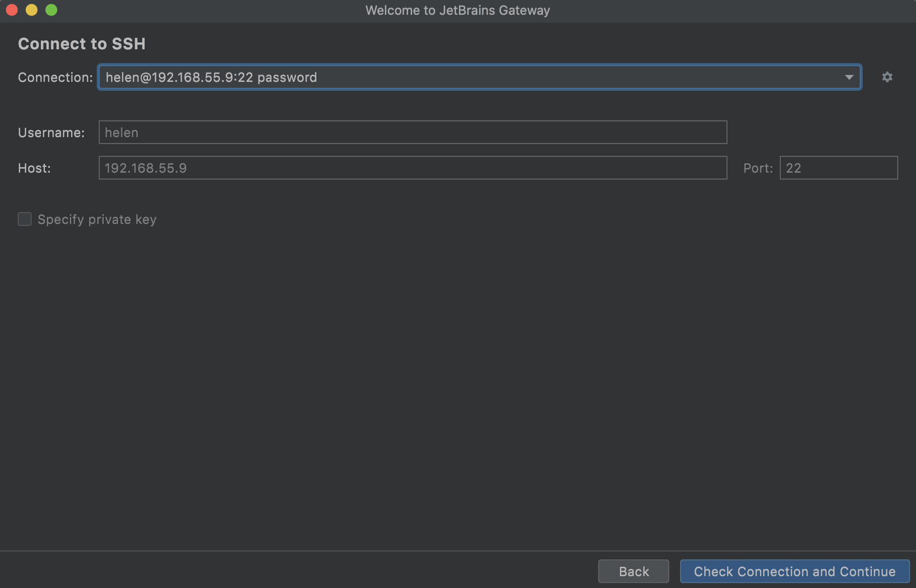Click the gear icon beside the Connection field
Viewport: 916px width, 588px height.
887,77
